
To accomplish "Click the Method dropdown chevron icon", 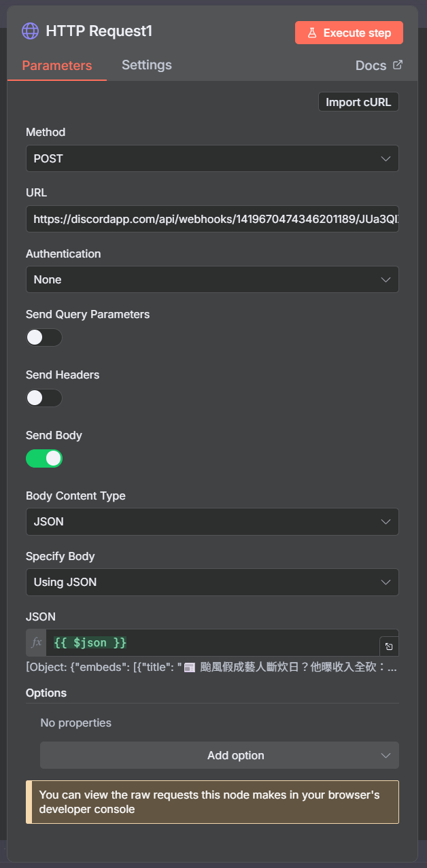I will (386, 158).
